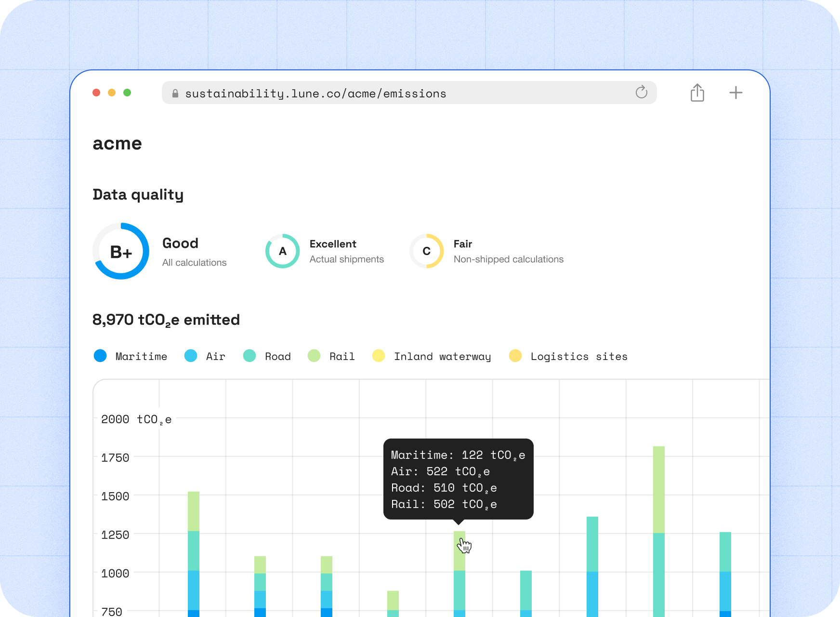Open a new tab with plus icon
Image resolution: width=840 pixels, height=617 pixels.
pyautogui.click(x=735, y=93)
